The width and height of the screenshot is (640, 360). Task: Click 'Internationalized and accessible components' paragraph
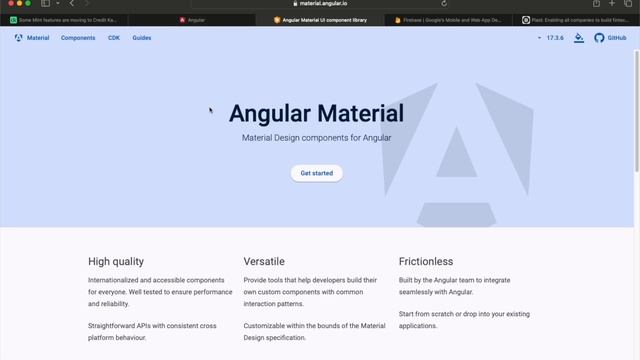pos(160,292)
